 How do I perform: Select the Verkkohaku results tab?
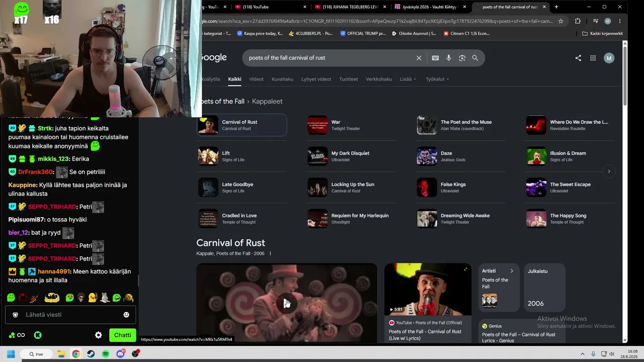(379, 79)
